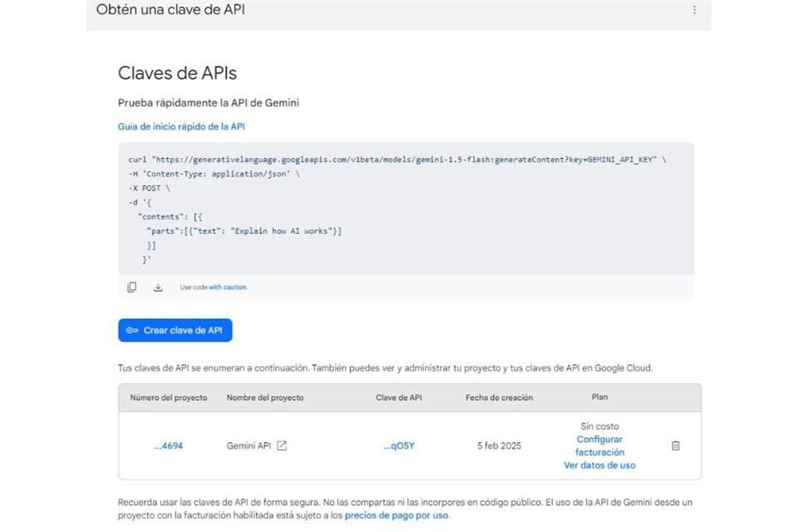Open project number ...4694

coord(169,446)
